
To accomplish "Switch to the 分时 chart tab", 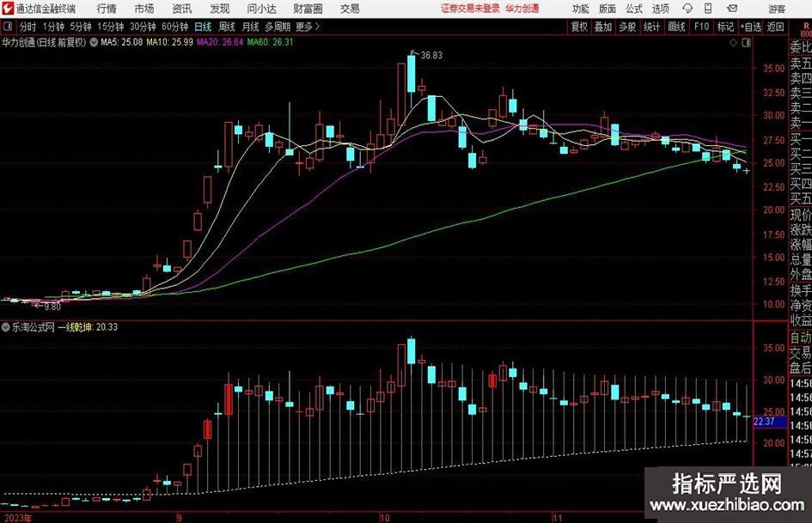I will tap(28, 27).
